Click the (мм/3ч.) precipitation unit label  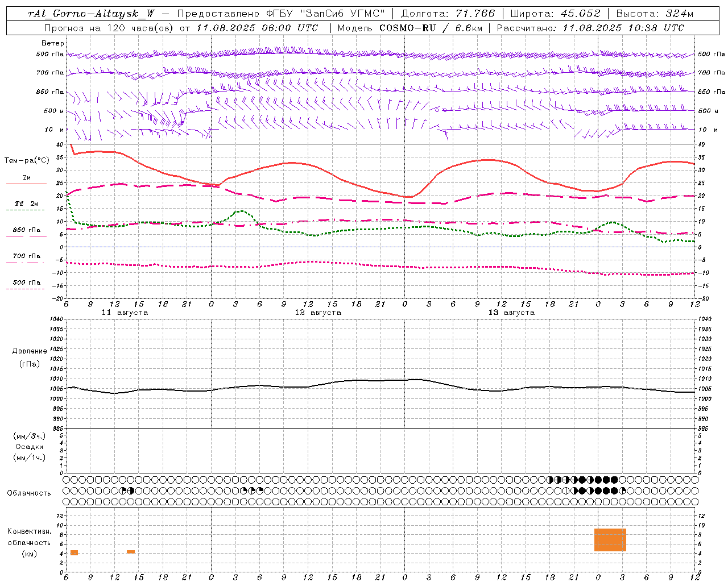(x=30, y=436)
